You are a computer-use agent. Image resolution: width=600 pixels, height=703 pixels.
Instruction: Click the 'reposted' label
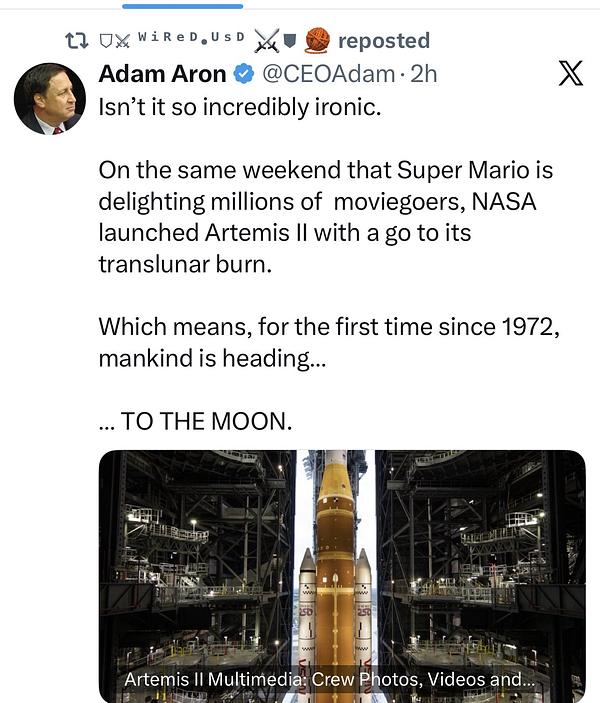coord(384,41)
